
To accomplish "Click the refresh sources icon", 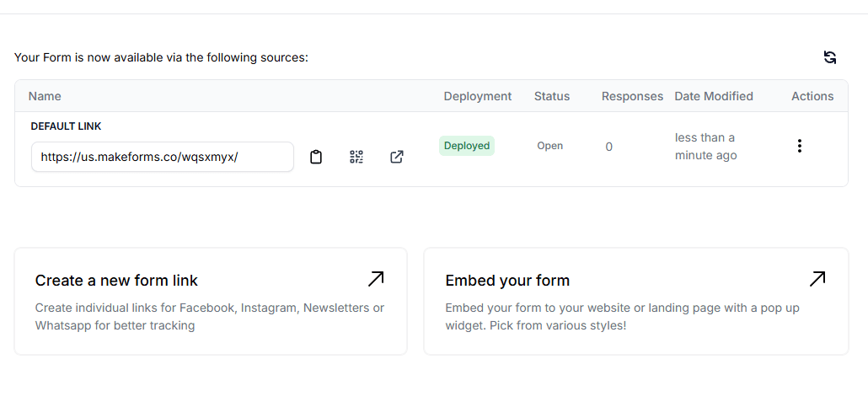I will pos(830,57).
